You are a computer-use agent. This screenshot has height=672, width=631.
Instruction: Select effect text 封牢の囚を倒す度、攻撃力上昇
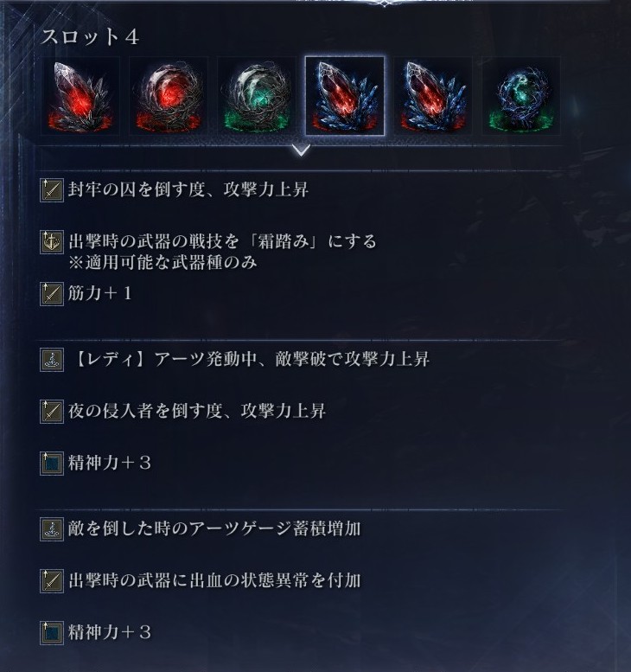tap(188, 190)
